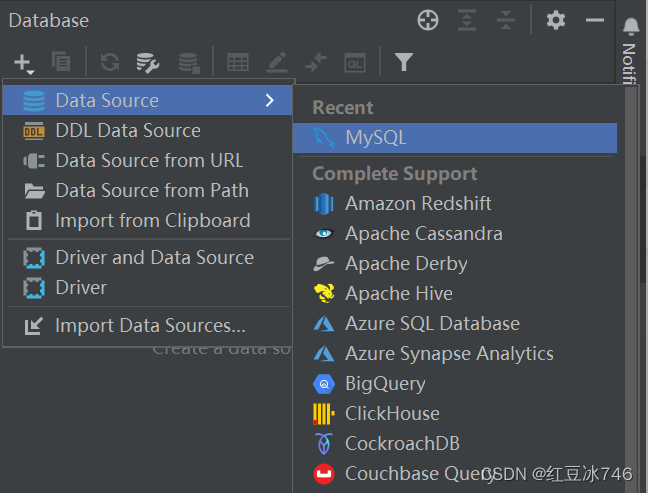Click the Duplicate data source icon

click(61, 62)
